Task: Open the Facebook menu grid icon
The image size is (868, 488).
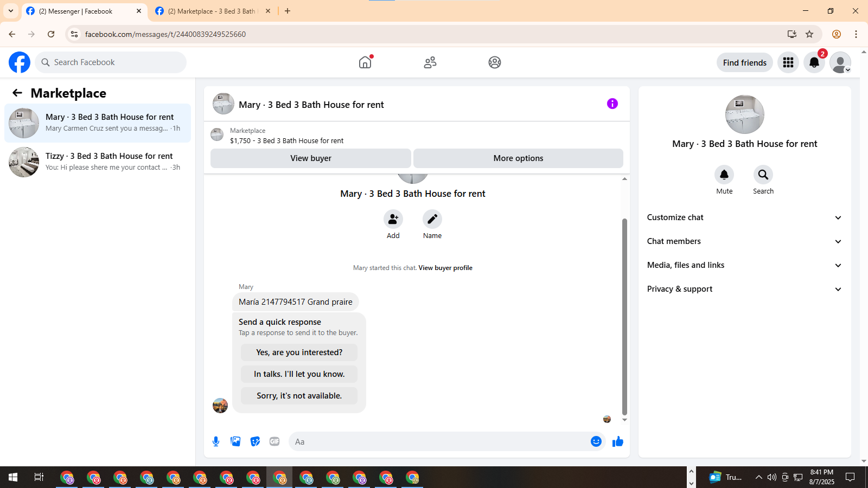Action: point(788,62)
